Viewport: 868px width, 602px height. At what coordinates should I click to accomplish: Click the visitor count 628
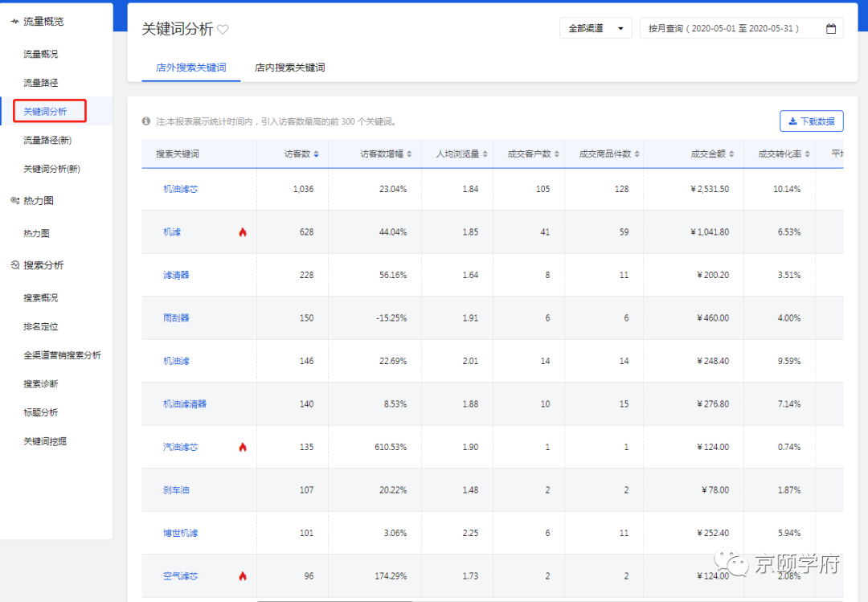(x=307, y=232)
